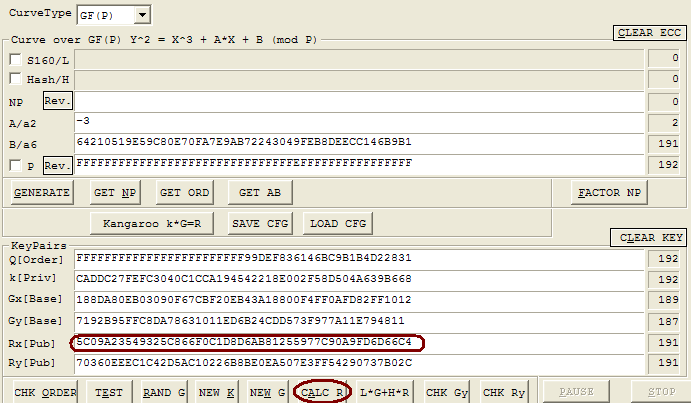The image size is (691, 403).
Task: Click the k[Priv] private key field
Action: (x=359, y=280)
